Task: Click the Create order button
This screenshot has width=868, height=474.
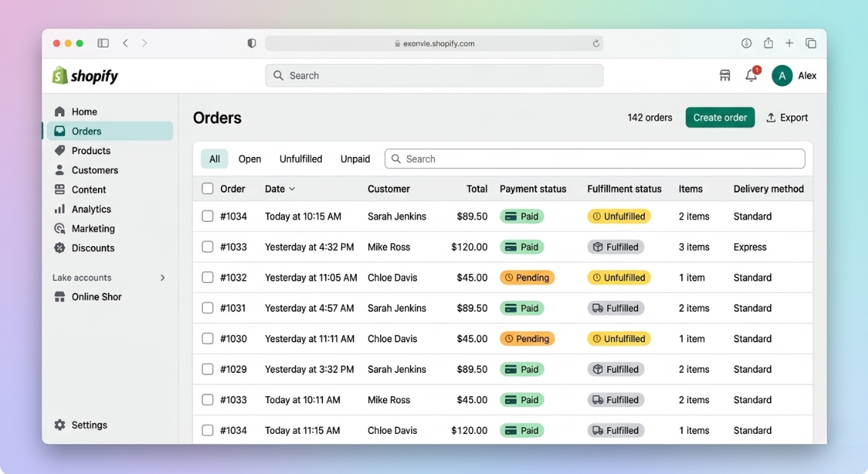Action: tap(719, 117)
